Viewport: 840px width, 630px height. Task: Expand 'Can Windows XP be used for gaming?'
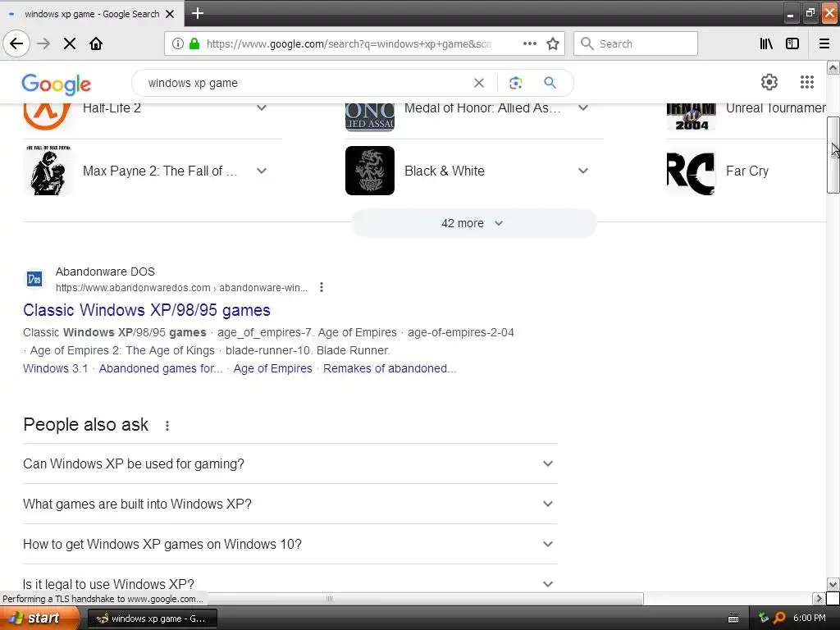[x=290, y=464]
